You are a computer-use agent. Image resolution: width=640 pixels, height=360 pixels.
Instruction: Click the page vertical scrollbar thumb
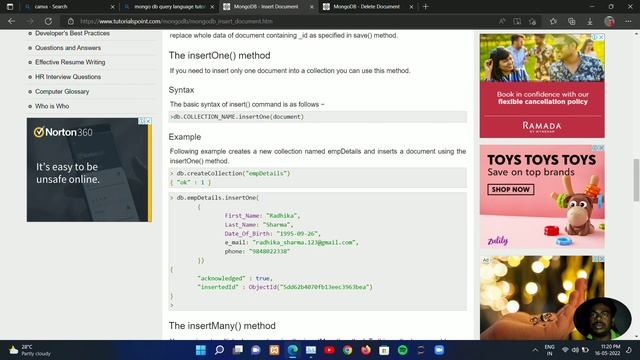(x=636, y=180)
